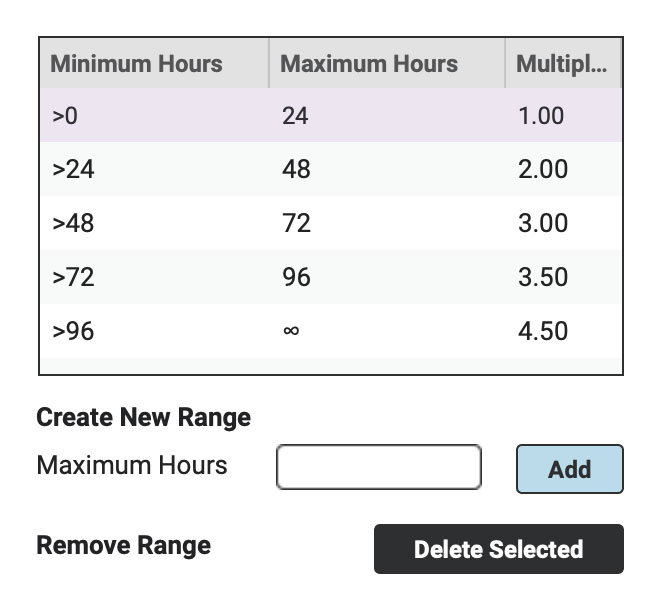The width and height of the screenshot is (662, 600).
Task: Select the row starting with >48
Action: 331,223
